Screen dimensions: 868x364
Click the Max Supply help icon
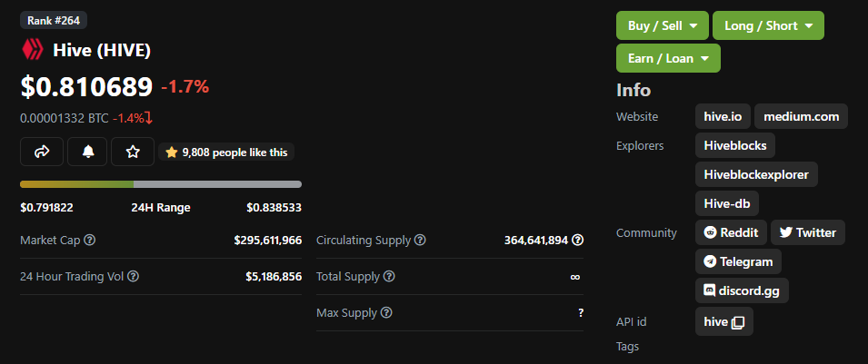pos(386,312)
